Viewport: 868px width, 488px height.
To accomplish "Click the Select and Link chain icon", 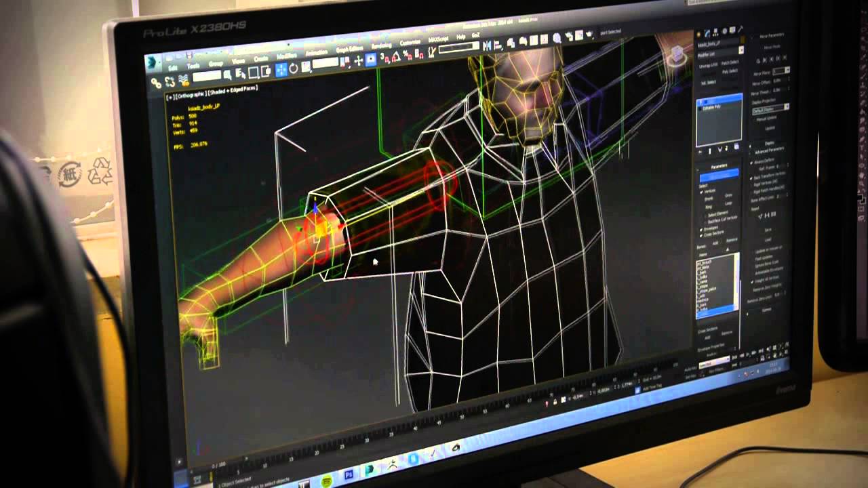I will 155,83.
